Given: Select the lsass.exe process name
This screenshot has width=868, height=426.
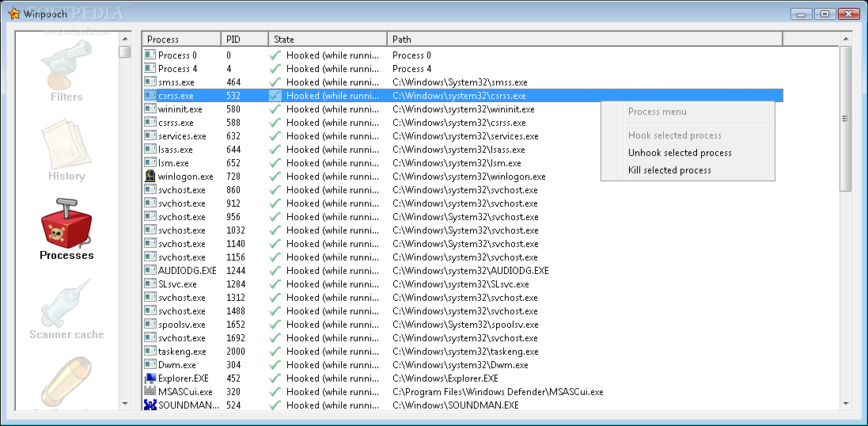Looking at the screenshot, I should (x=175, y=150).
